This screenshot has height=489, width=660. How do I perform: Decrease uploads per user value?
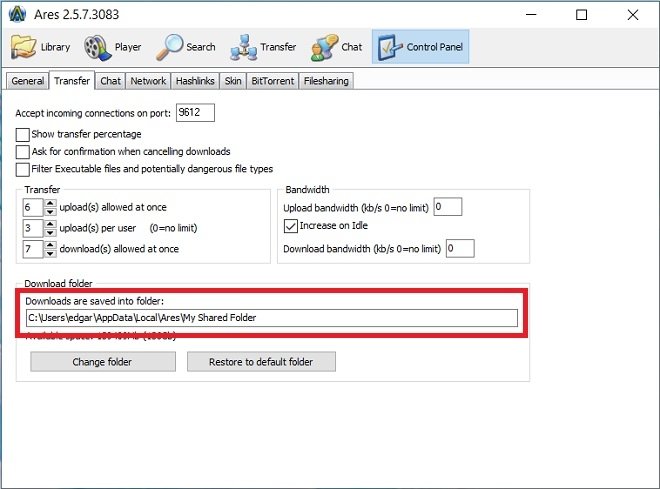pos(50,232)
